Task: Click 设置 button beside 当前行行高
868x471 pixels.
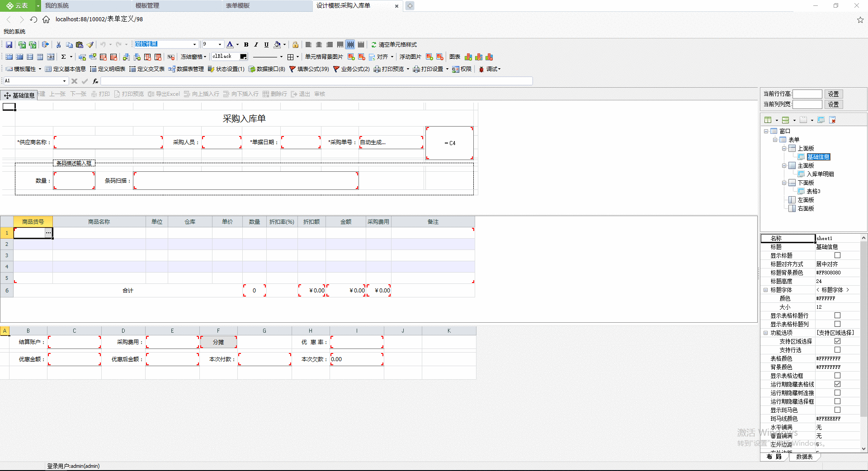Action: click(833, 94)
